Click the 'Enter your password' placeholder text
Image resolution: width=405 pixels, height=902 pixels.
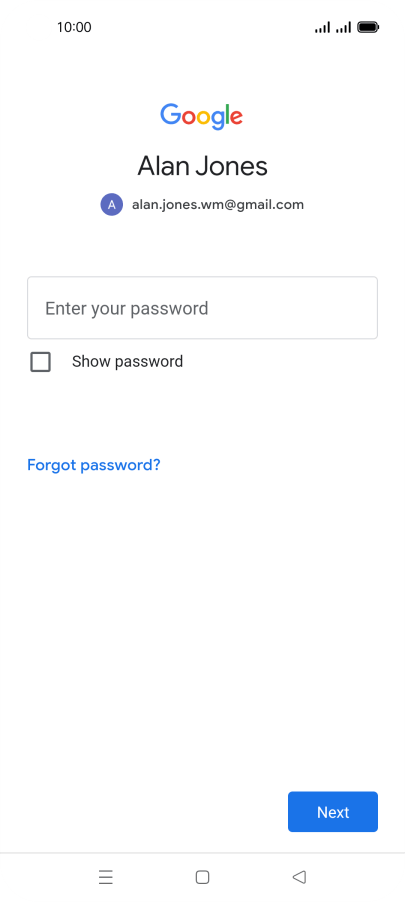coord(127,309)
